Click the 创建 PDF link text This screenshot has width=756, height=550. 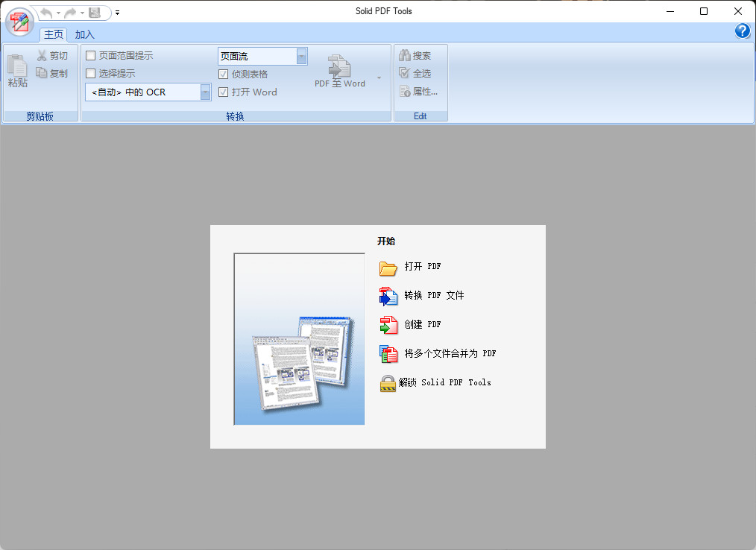pyautogui.click(x=422, y=324)
